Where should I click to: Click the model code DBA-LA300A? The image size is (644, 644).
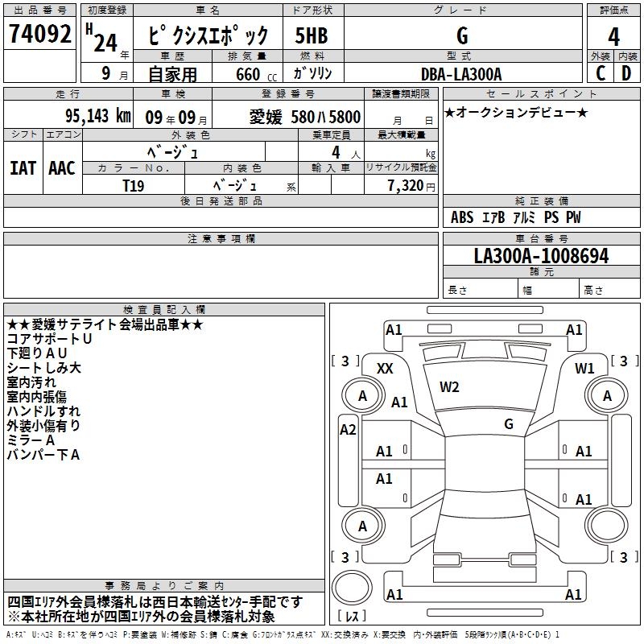[461, 74]
